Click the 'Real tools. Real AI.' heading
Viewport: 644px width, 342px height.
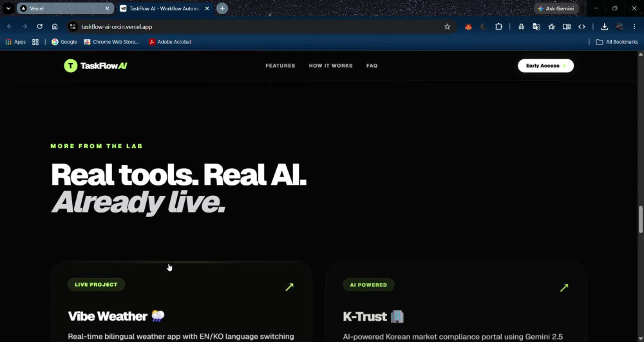click(x=178, y=175)
